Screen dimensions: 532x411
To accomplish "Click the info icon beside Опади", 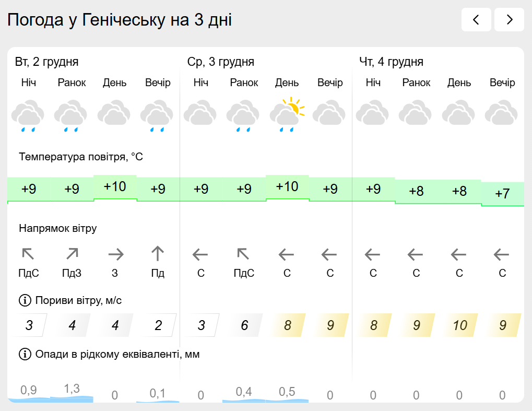I will point(25,355).
